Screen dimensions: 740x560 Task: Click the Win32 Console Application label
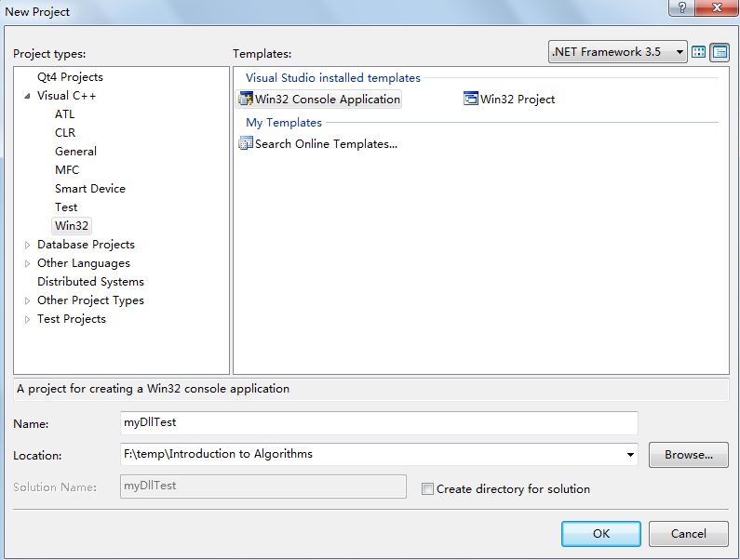pyautogui.click(x=328, y=100)
